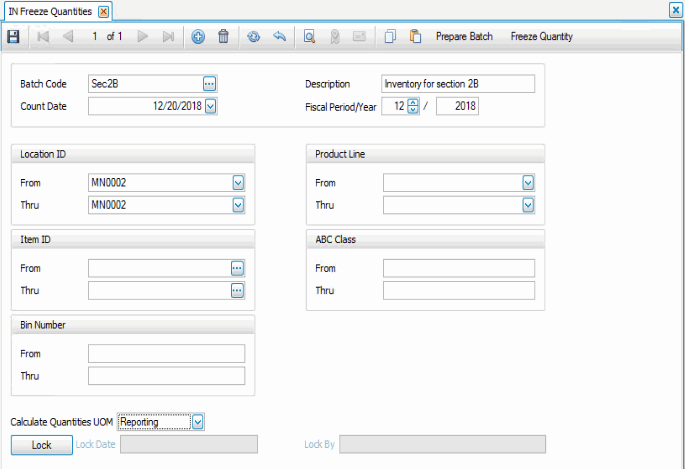Click the delete trash can icon
This screenshot has height=469, width=685.
[223, 37]
